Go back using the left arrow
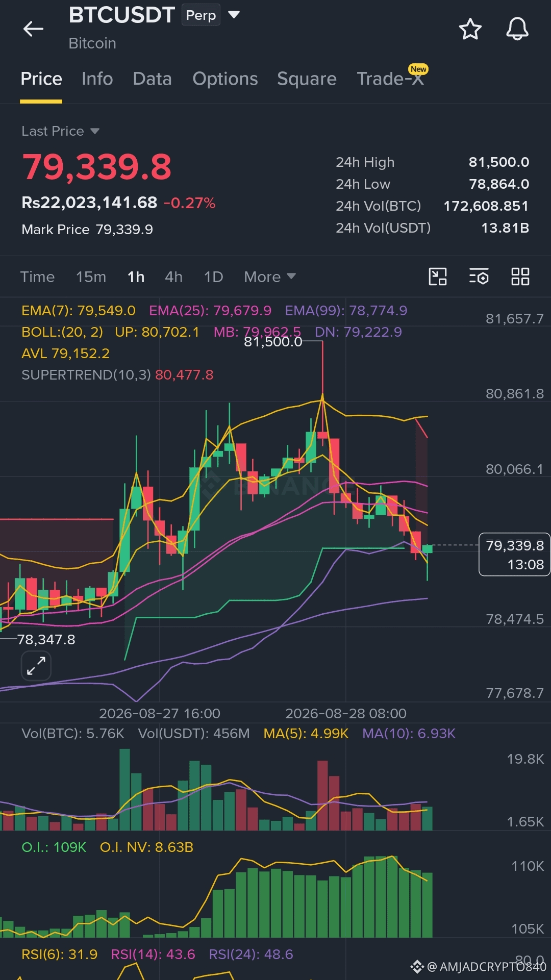 (34, 29)
